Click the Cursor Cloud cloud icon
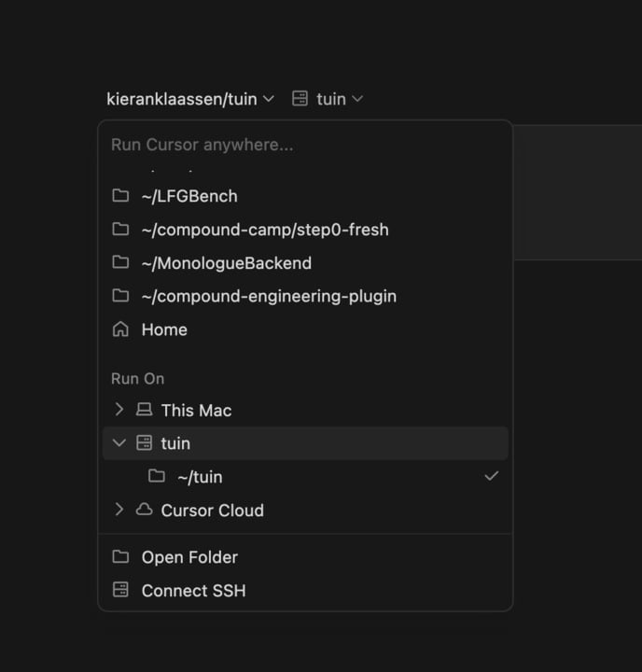Image resolution: width=642 pixels, height=672 pixels. tap(144, 510)
